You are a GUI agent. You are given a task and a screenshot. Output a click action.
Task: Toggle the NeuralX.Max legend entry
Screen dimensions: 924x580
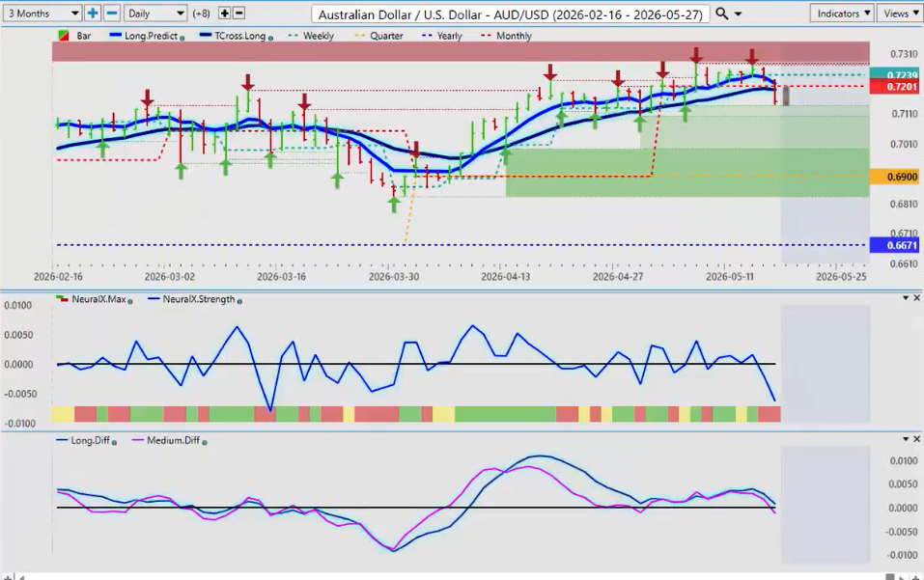point(94,299)
